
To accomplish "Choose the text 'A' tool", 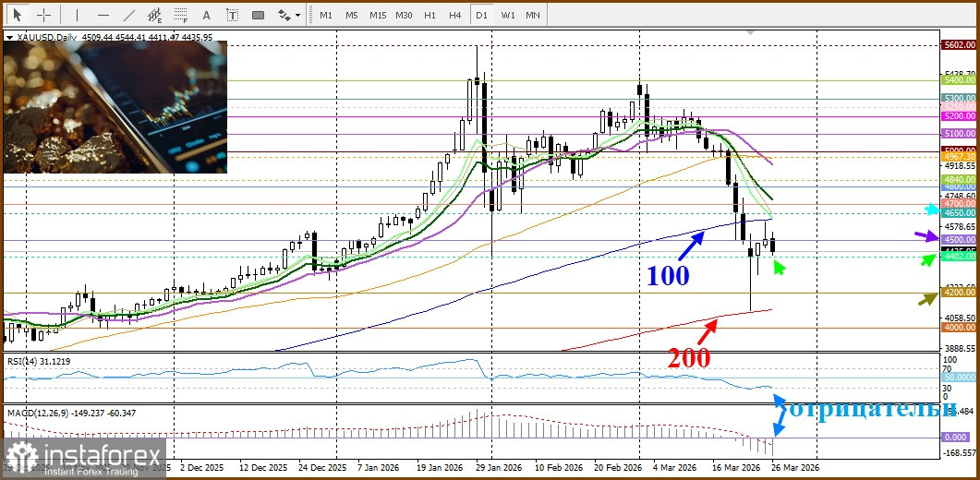I will [207, 15].
